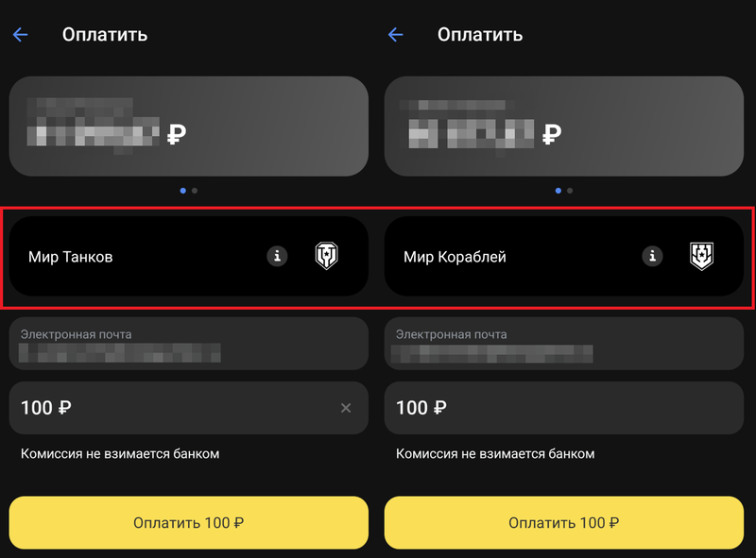Open info tooltip for Мир Кораблей
756x558 pixels.
[x=652, y=255]
